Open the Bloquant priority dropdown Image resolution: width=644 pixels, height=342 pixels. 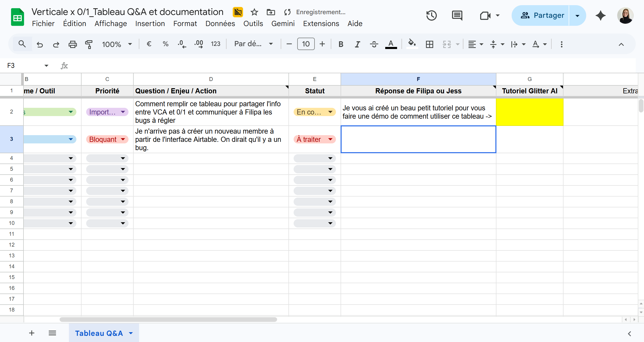123,140
